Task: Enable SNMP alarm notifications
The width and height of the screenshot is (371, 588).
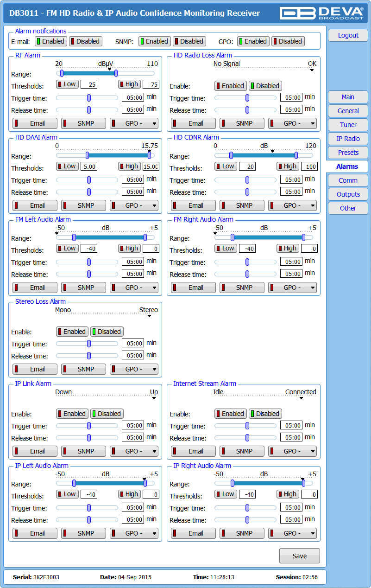Action: click(x=154, y=41)
